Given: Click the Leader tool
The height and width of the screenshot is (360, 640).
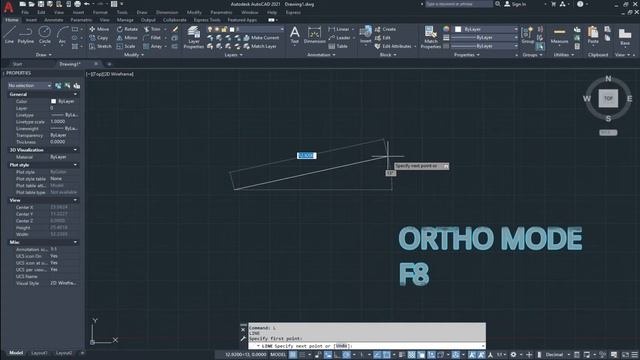Looking at the screenshot, I should point(340,38).
